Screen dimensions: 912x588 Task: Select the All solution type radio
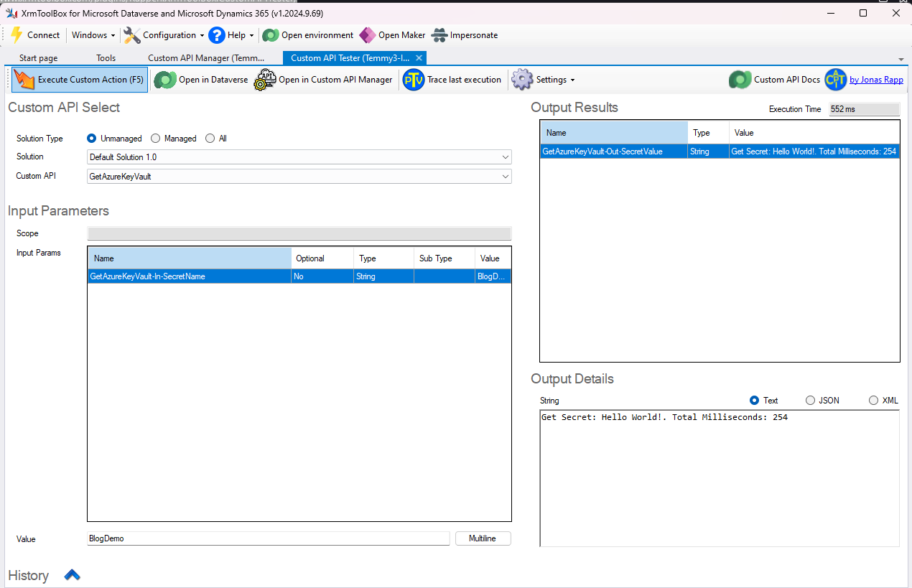pyautogui.click(x=210, y=139)
